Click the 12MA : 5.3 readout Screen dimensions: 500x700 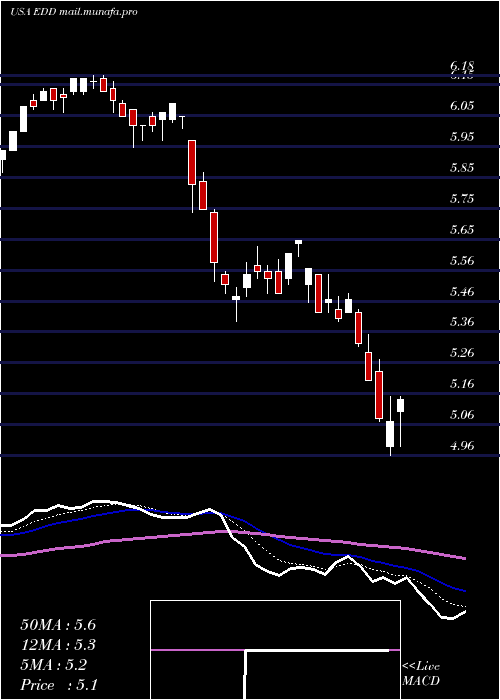(x=58, y=645)
